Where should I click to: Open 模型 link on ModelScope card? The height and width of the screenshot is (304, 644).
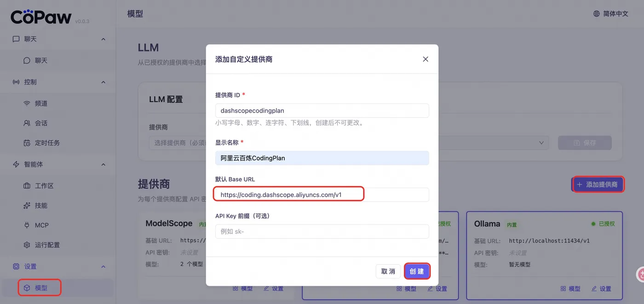tap(242, 288)
